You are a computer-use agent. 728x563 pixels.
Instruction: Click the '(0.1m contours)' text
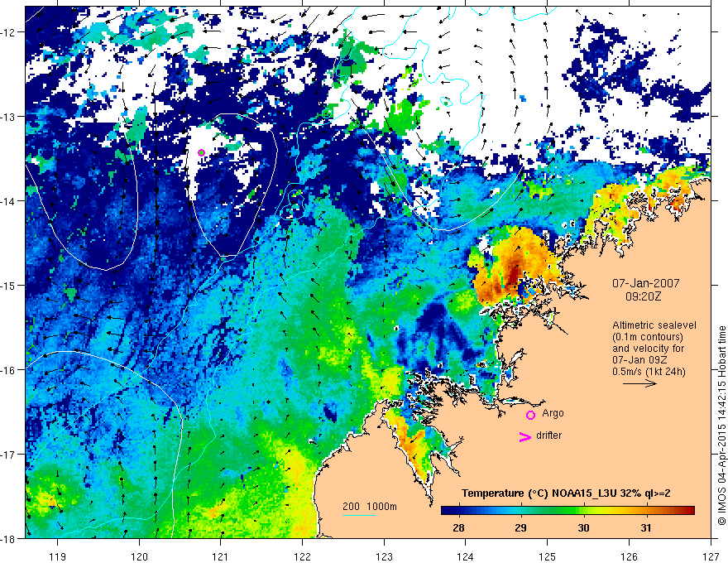648,337
